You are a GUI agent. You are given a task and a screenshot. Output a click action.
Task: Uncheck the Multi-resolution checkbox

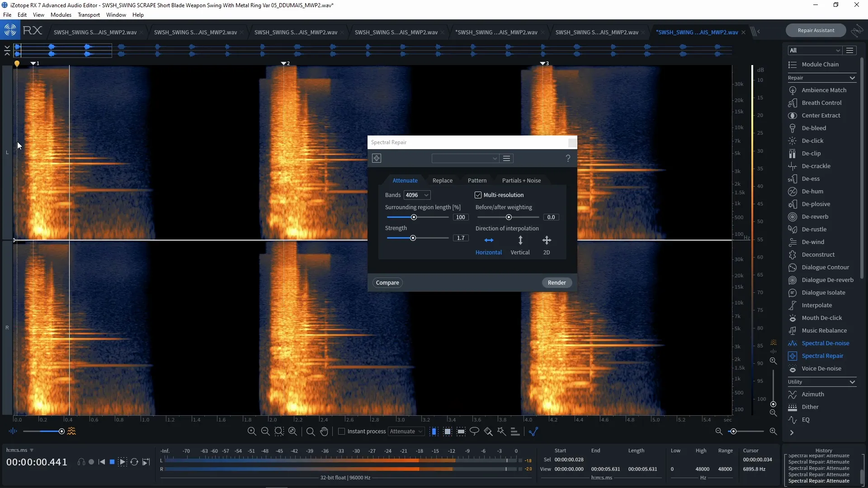coord(479,195)
